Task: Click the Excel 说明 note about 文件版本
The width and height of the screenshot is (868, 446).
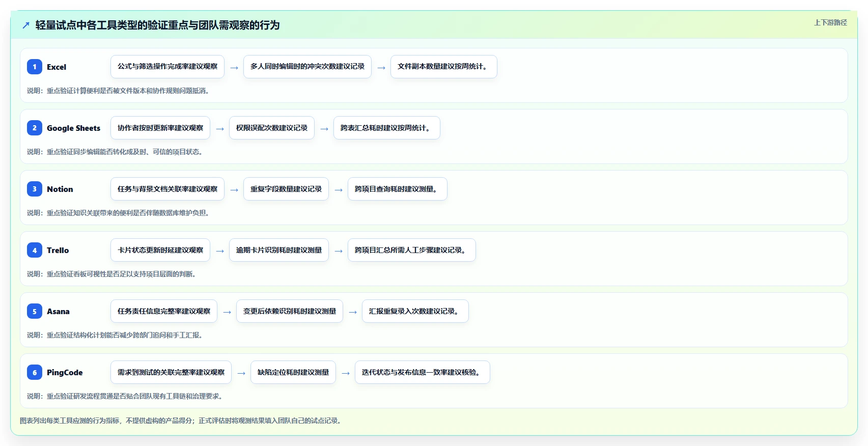Action: [118, 91]
